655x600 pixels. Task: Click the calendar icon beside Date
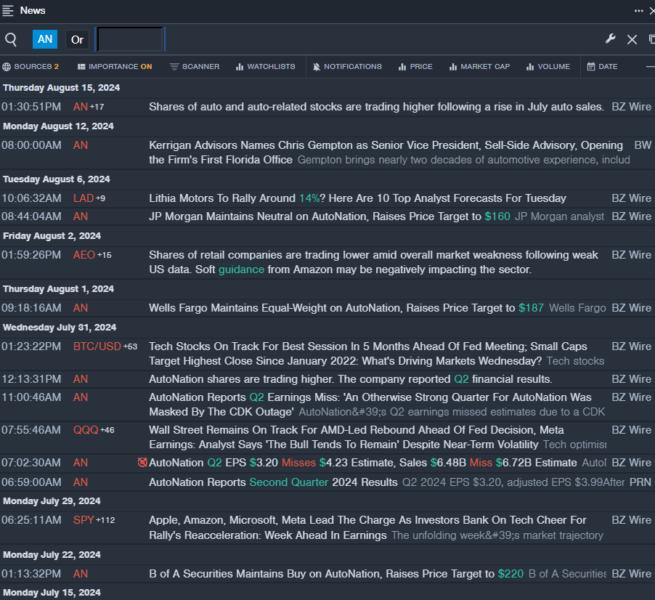591,66
